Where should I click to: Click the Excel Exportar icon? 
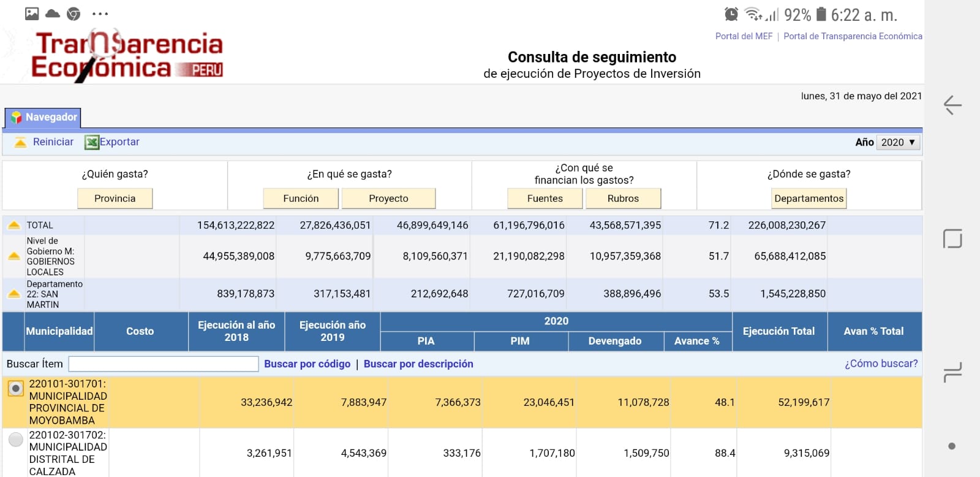[92, 142]
